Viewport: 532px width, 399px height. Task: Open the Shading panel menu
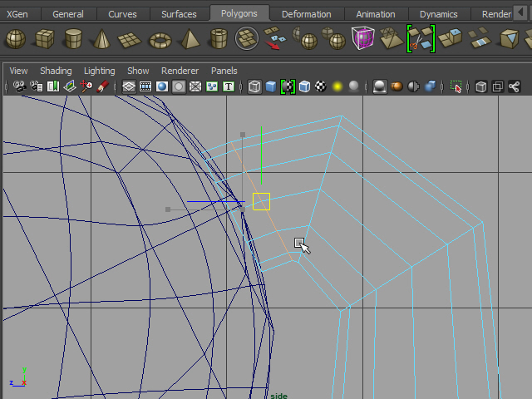[x=56, y=71]
